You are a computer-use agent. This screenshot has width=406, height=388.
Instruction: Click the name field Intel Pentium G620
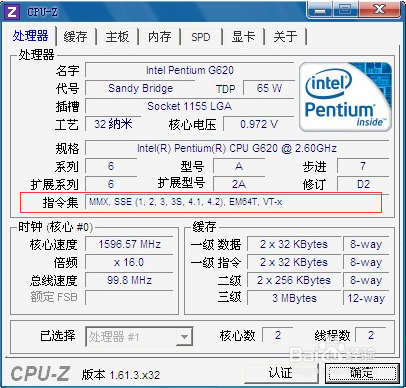point(190,70)
